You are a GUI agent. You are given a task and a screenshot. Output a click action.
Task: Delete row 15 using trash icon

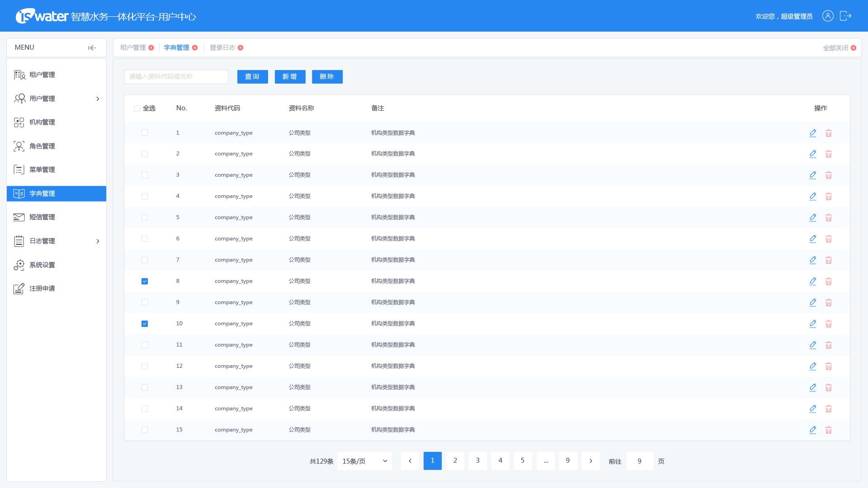pyautogui.click(x=829, y=430)
